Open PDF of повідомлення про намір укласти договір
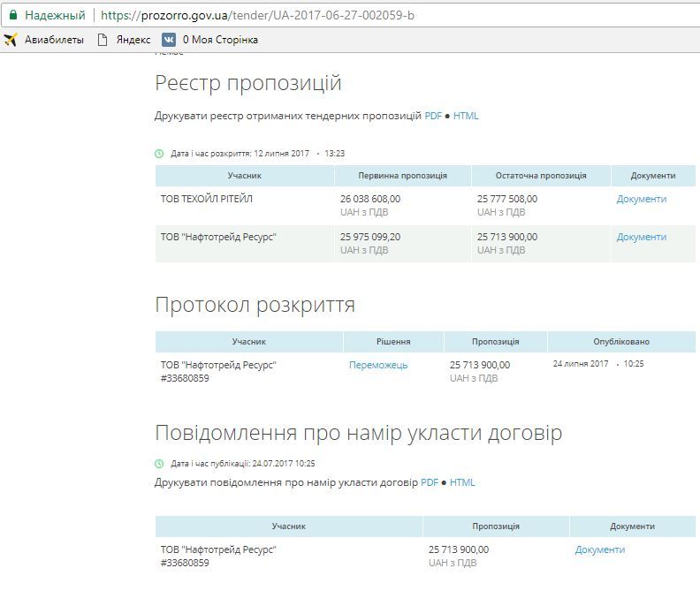This screenshot has width=700, height=606. point(430,482)
